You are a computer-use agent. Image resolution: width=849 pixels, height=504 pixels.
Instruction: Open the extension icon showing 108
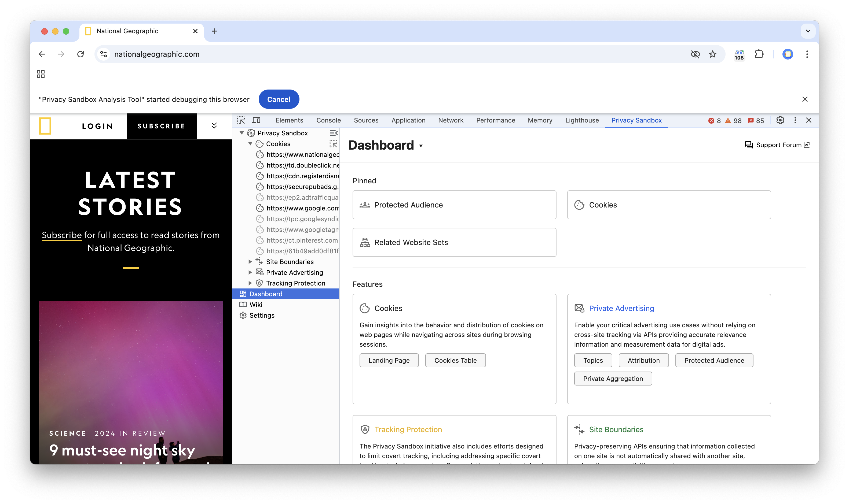point(739,54)
